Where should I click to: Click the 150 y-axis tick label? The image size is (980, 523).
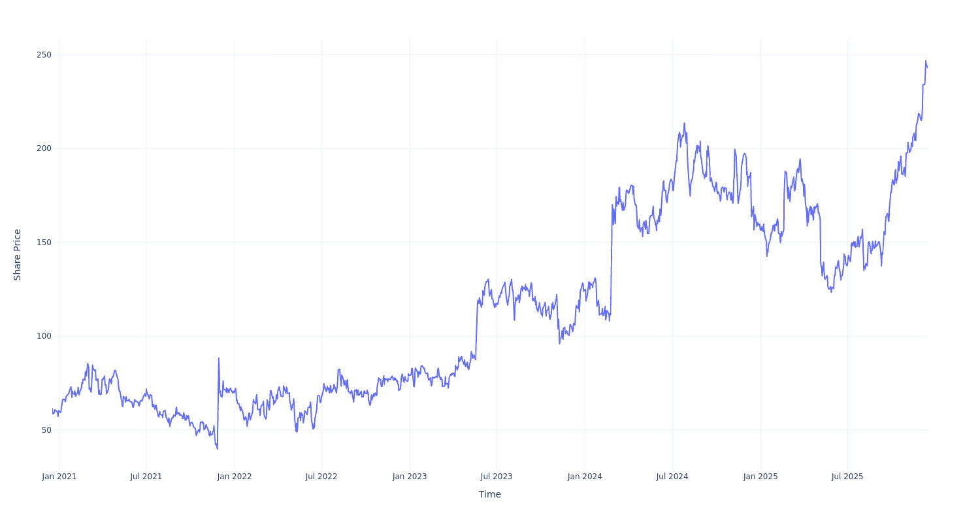click(44, 243)
